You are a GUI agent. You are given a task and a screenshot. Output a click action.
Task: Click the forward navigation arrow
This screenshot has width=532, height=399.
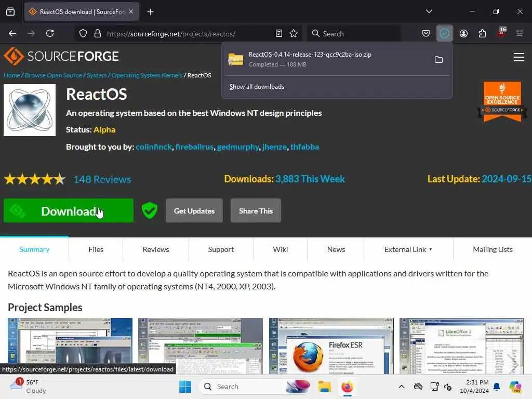(31, 33)
